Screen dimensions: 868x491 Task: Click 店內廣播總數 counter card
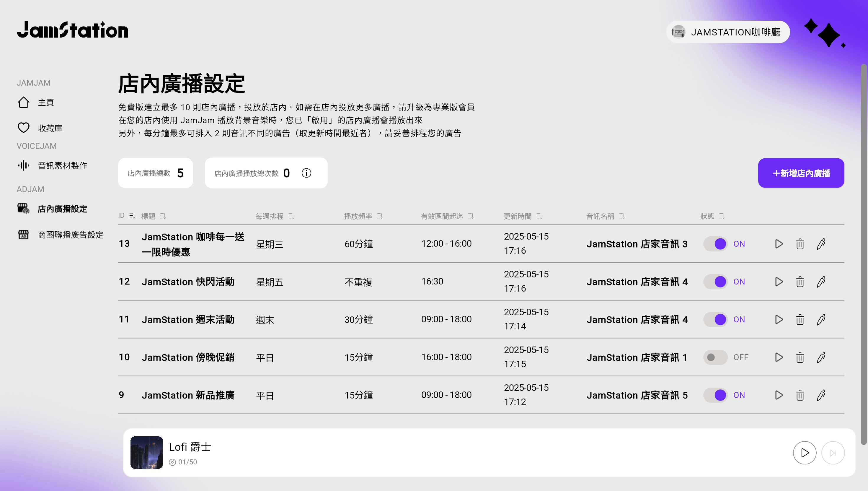coord(155,173)
